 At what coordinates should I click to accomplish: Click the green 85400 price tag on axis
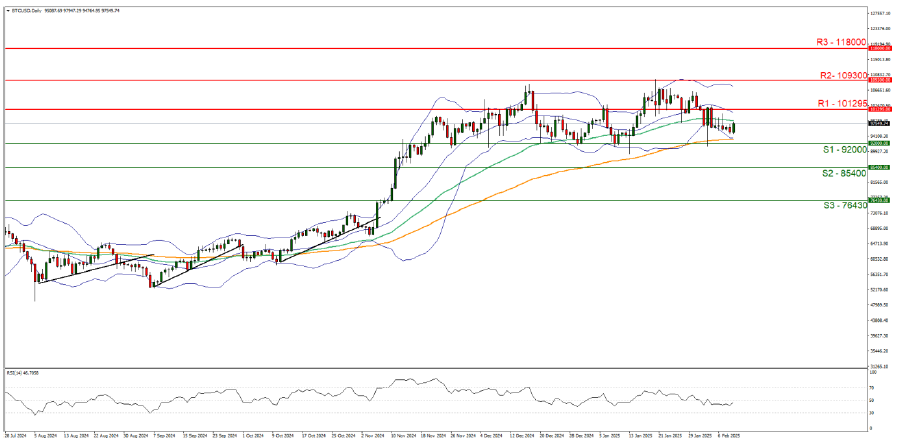[879, 167]
